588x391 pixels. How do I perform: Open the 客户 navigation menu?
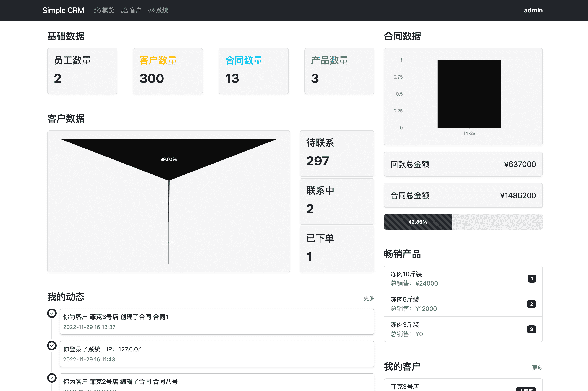tap(135, 10)
